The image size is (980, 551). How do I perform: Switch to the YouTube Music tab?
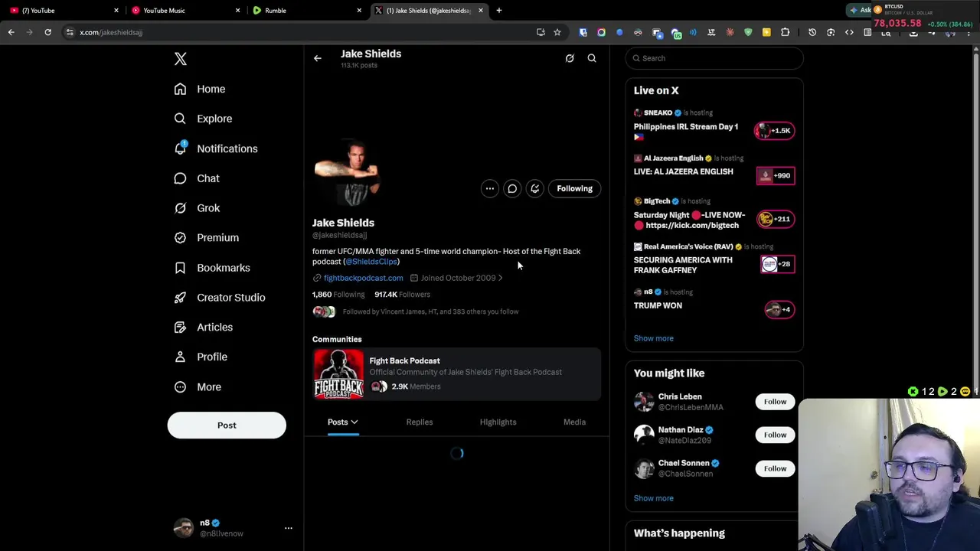click(184, 11)
